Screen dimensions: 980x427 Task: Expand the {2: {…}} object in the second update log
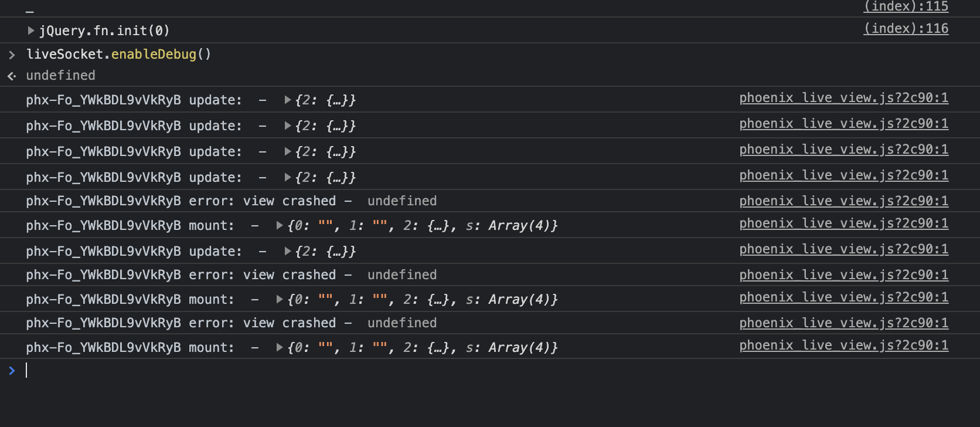[x=288, y=126]
